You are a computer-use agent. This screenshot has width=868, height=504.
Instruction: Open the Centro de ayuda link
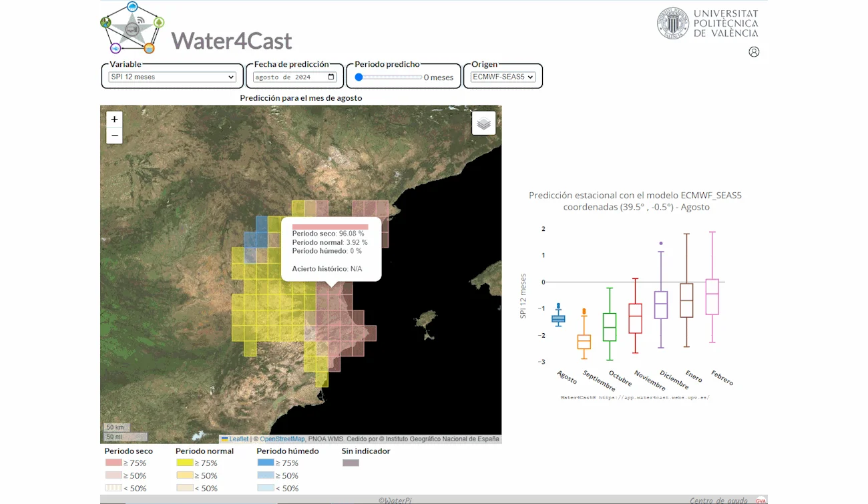[720, 500]
